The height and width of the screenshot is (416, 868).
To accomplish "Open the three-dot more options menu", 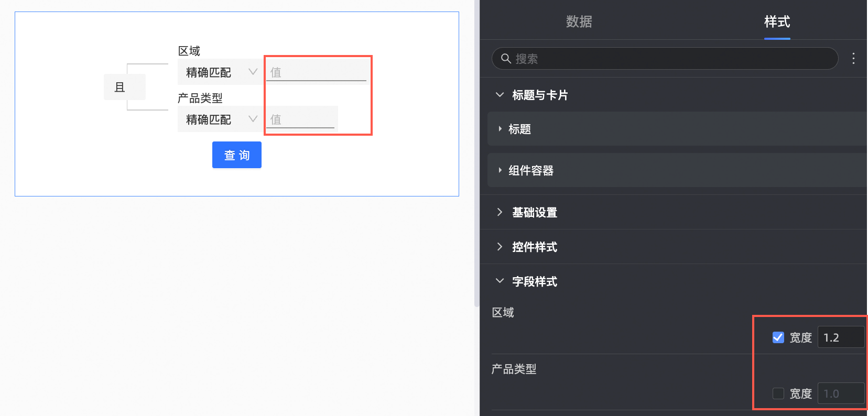I will click(x=853, y=59).
